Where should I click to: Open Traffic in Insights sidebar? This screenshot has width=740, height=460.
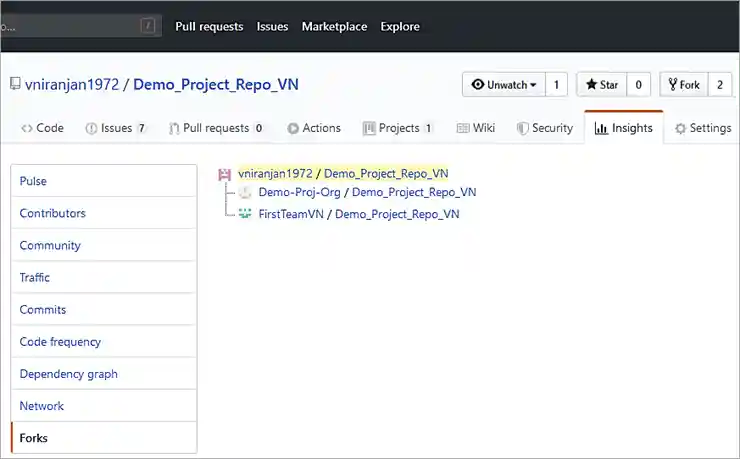(104, 277)
